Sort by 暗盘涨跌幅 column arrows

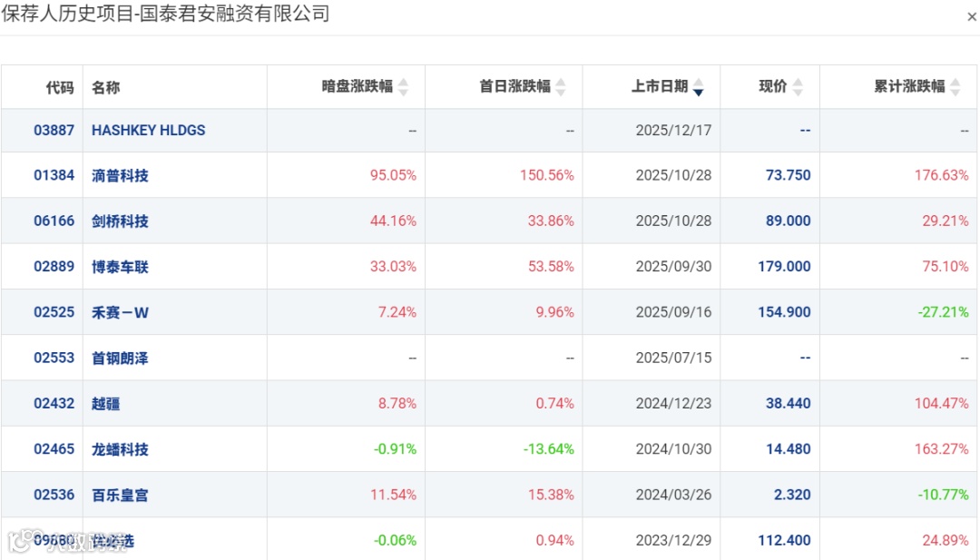(403, 87)
